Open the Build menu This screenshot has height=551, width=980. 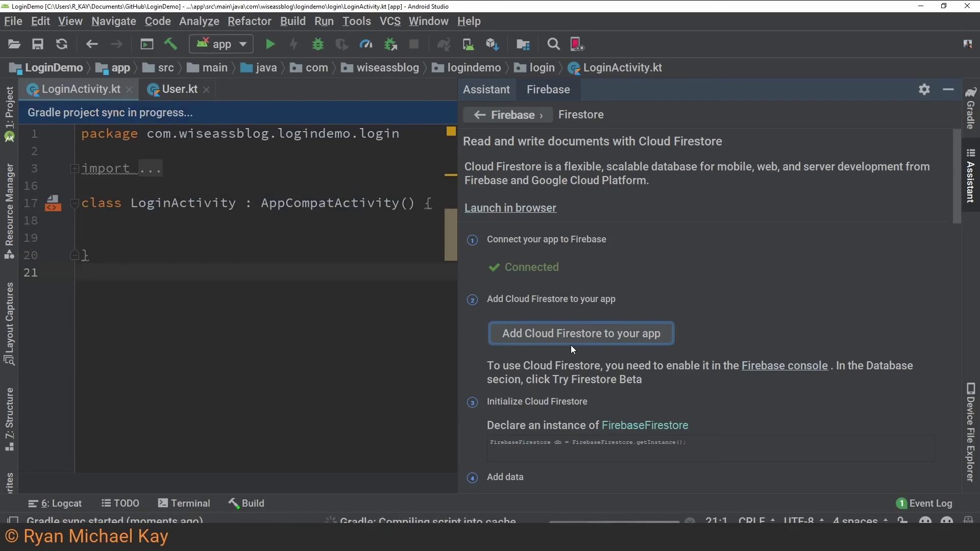pyautogui.click(x=293, y=21)
